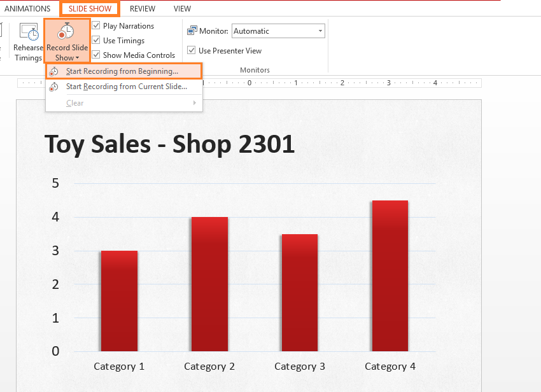Click the Rehearse Timings icon
541x392 pixels.
click(29, 32)
